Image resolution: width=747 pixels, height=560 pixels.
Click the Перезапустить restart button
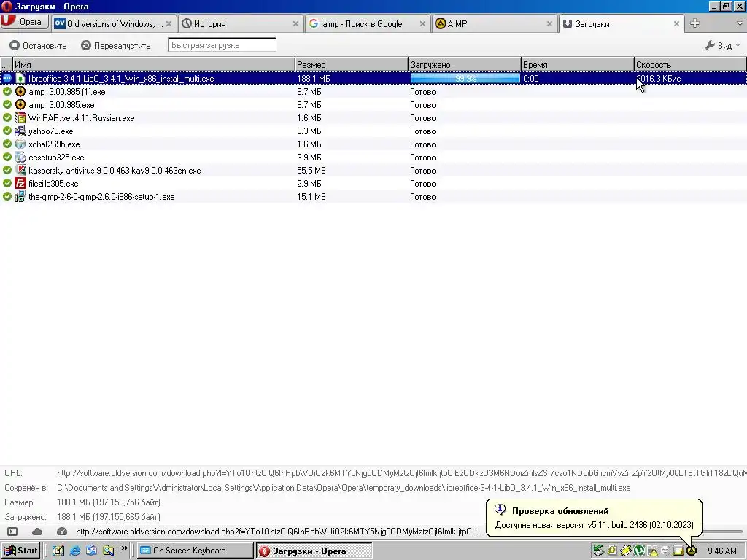116,46
